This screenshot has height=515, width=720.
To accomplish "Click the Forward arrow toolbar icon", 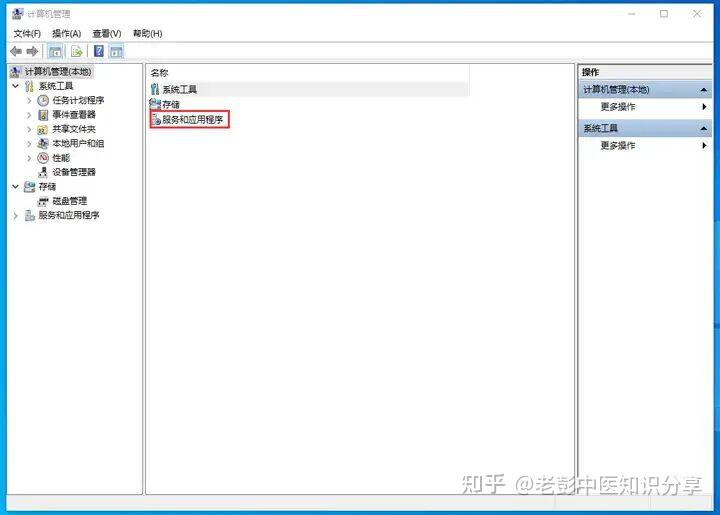I will [32, 51].
